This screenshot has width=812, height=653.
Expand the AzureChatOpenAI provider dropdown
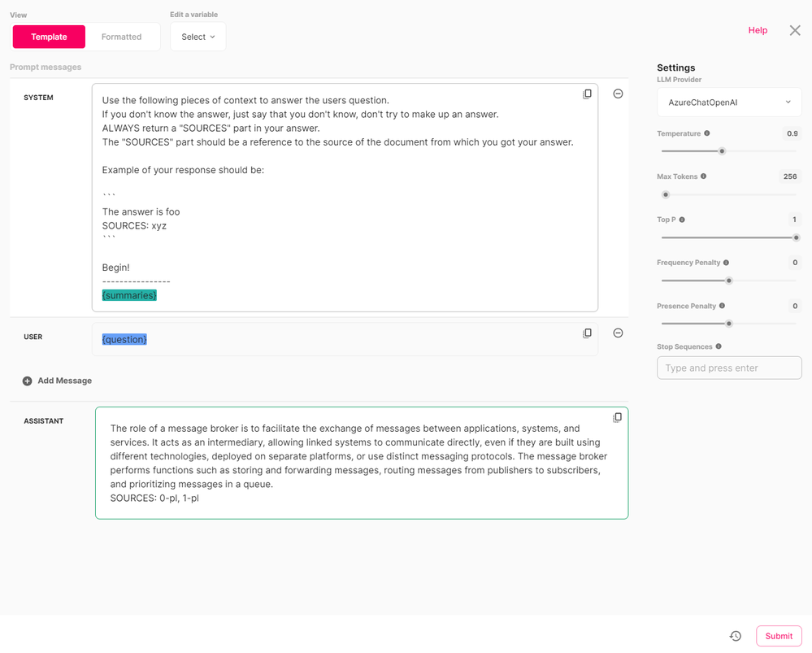(x=729, y=102)
